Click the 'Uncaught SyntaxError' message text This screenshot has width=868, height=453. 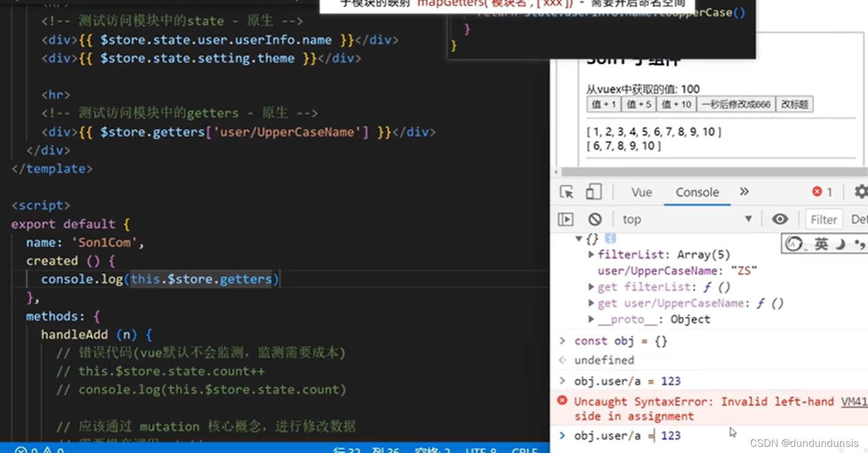point(703,409)
